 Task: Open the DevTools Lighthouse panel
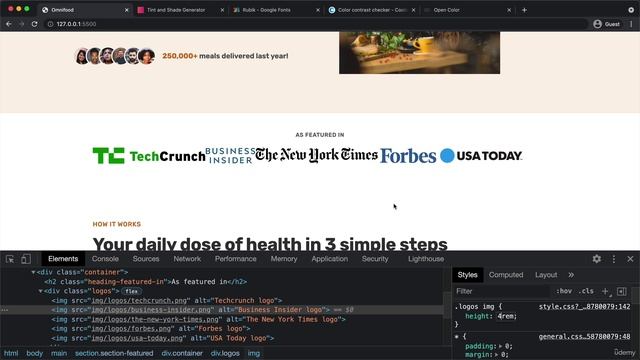coord(426,259)
